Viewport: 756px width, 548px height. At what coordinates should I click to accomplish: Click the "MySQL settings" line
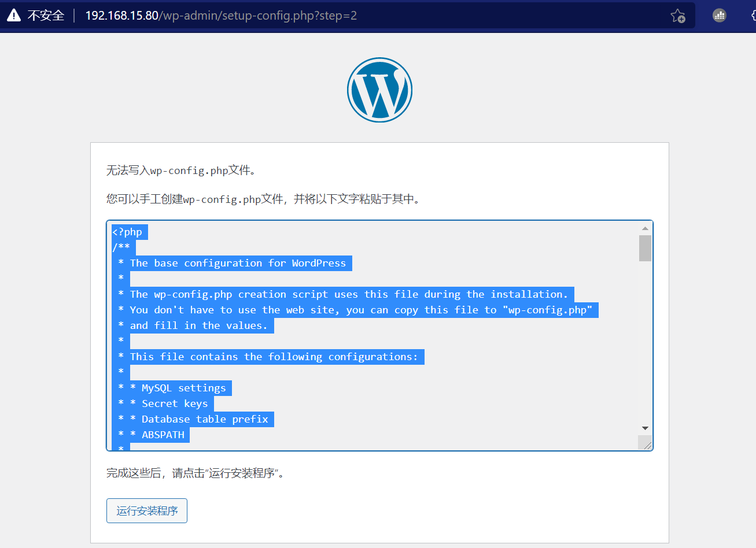click(184, 388)
